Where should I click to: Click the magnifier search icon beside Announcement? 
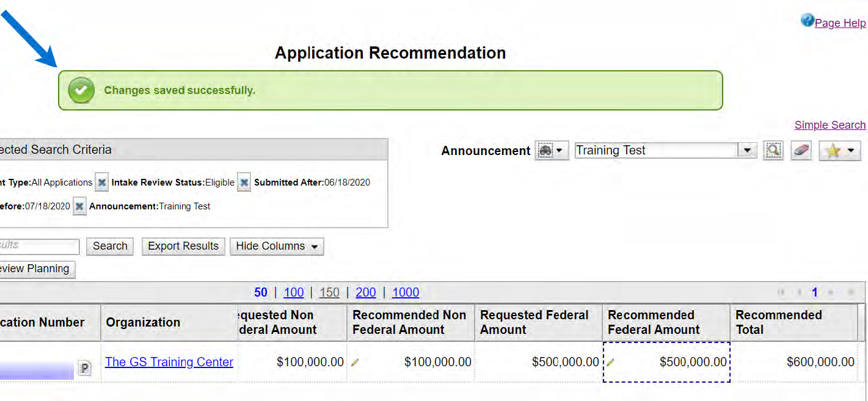tap(773, 151)
